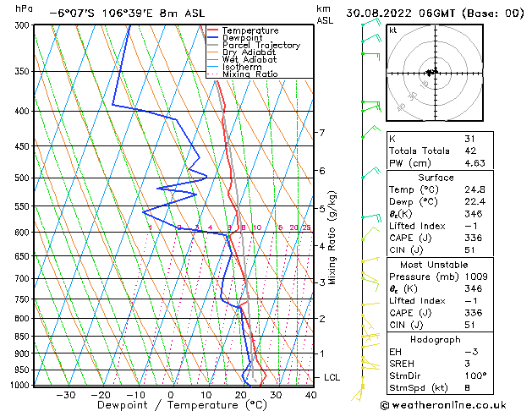Select the 30.08.2022 06GMT date header
532x411 pixels.
tap(400, 14)
